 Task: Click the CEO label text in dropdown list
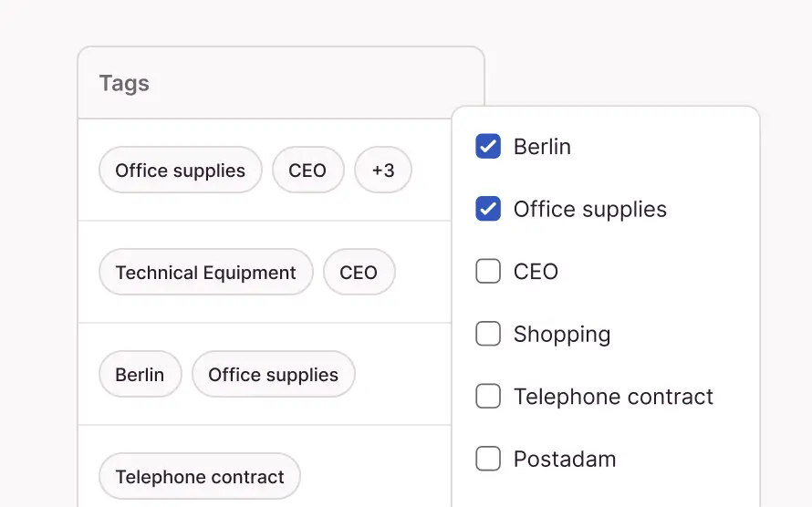pos(536,272)
